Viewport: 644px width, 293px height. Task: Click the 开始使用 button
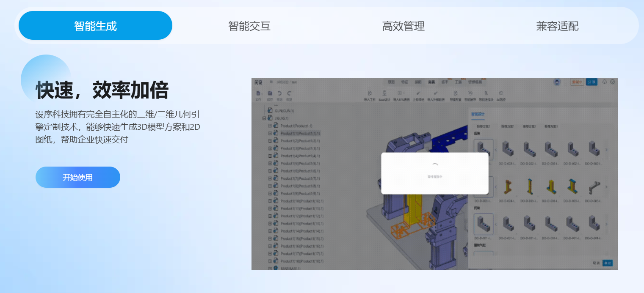pyautogui.click(x=78, y=177)
